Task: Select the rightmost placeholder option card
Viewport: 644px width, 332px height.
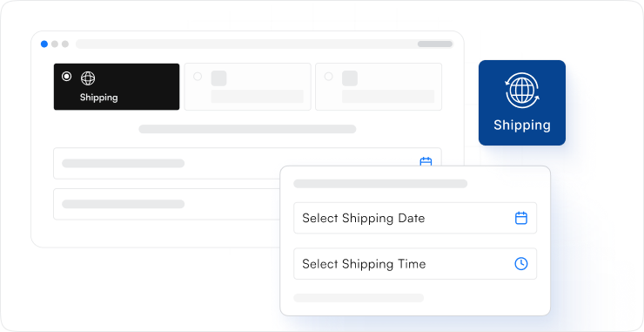Action: point(379,87)
